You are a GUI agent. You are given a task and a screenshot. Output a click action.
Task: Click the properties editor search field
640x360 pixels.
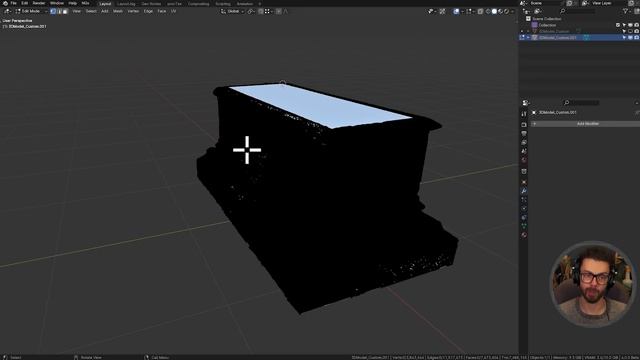tap(582, 103)
